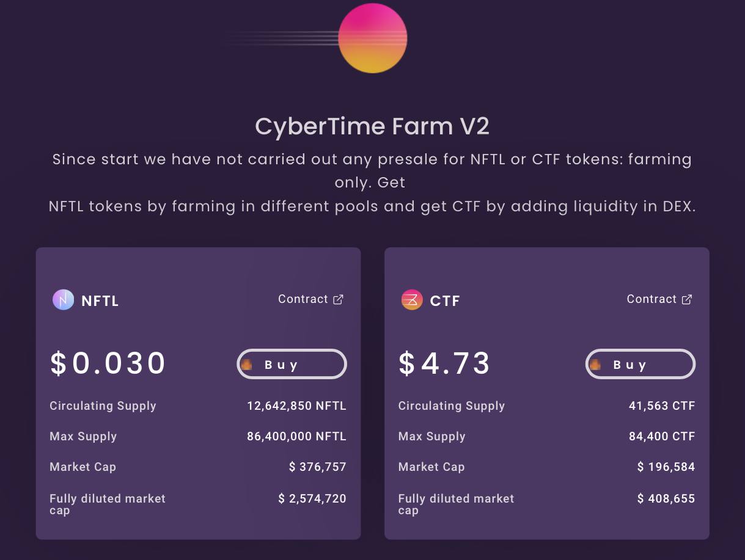This screenshot has width=745, height=560.
Task: Click NFTL market cap value $376,757
Action: [318, 467]
